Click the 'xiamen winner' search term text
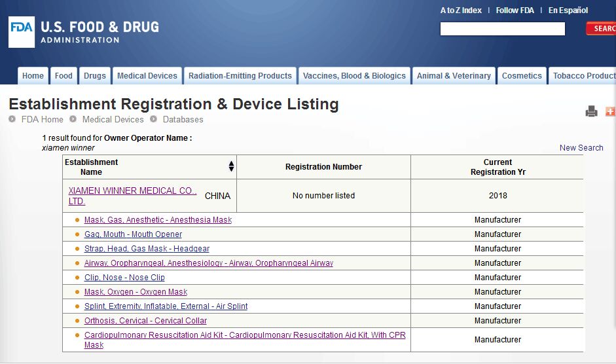The image size is (616, 364). [68, 148]
